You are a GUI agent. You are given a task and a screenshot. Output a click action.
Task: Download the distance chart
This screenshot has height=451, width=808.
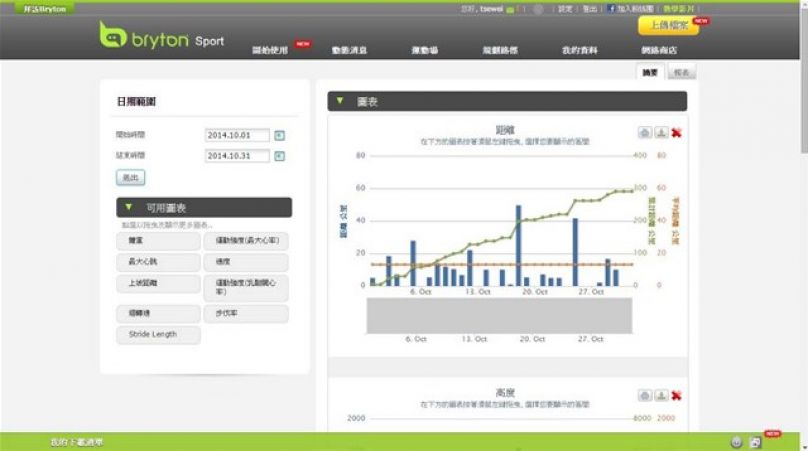pos(661,132)
